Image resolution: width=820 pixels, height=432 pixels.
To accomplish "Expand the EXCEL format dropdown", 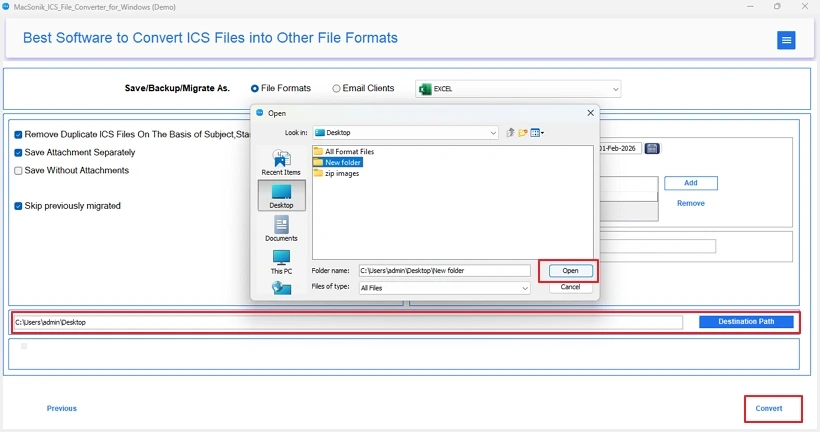I will pos(615,89).
